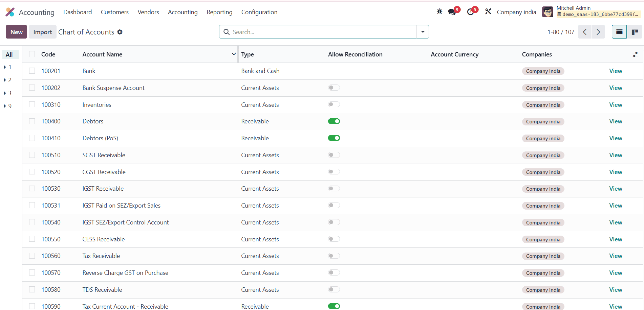Open optional columns adjust icon
The height and width of the screenshot is (310, 644).
click(635, 54)
